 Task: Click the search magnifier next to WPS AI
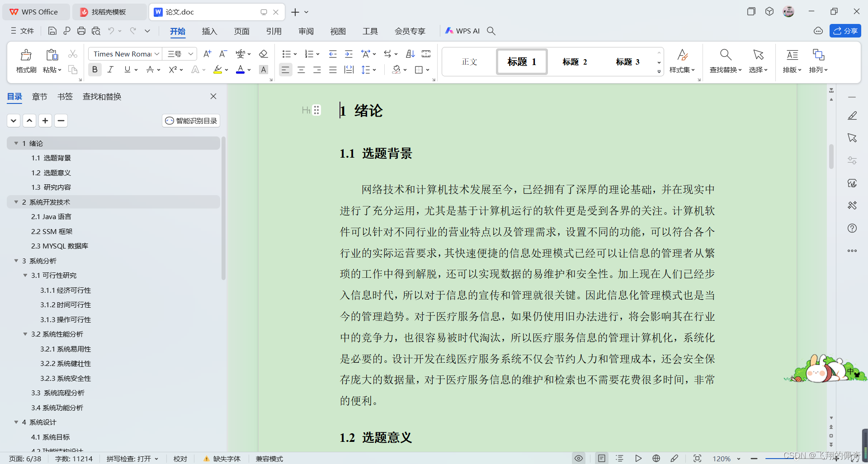[x=491, y=31]
